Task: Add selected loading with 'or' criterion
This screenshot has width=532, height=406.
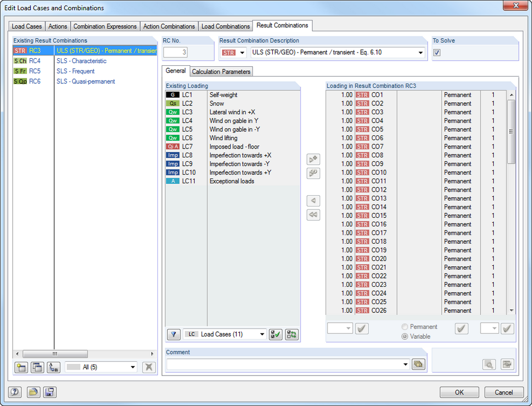Action: pos(313,173)
